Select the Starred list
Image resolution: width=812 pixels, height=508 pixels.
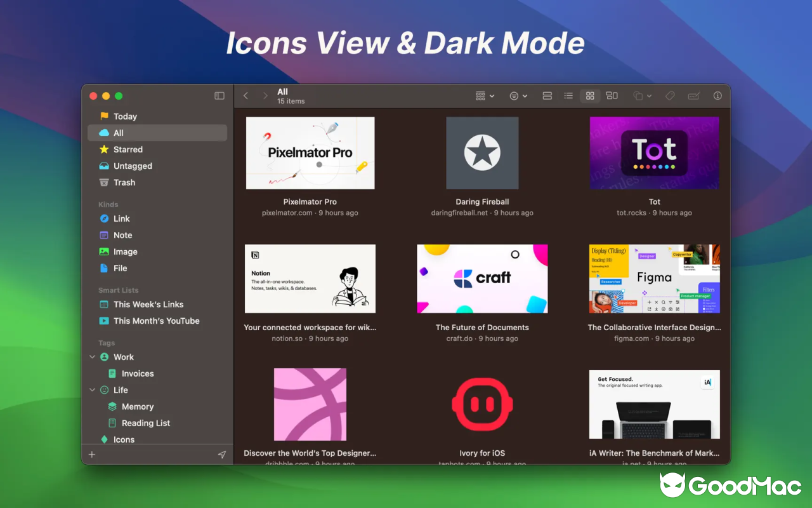(x=128, y=149)
